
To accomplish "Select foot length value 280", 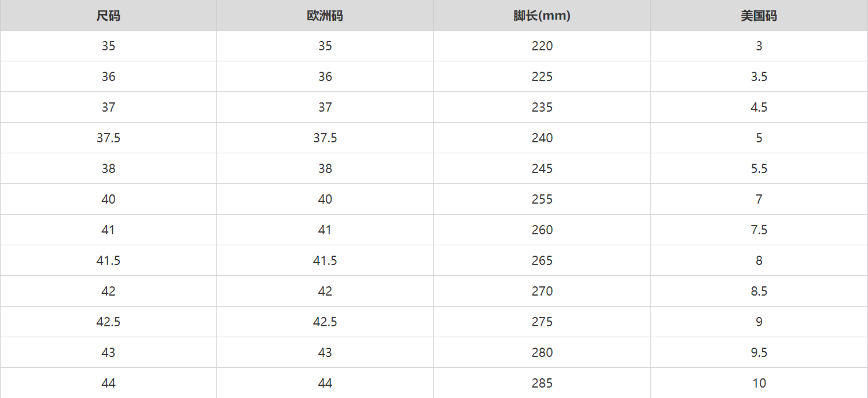I will 542,353.
